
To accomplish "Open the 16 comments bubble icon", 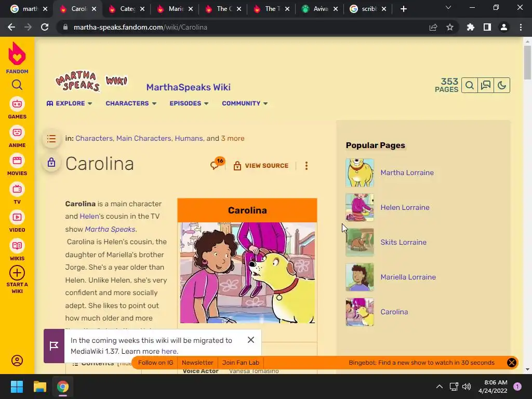I will point(217,164).
